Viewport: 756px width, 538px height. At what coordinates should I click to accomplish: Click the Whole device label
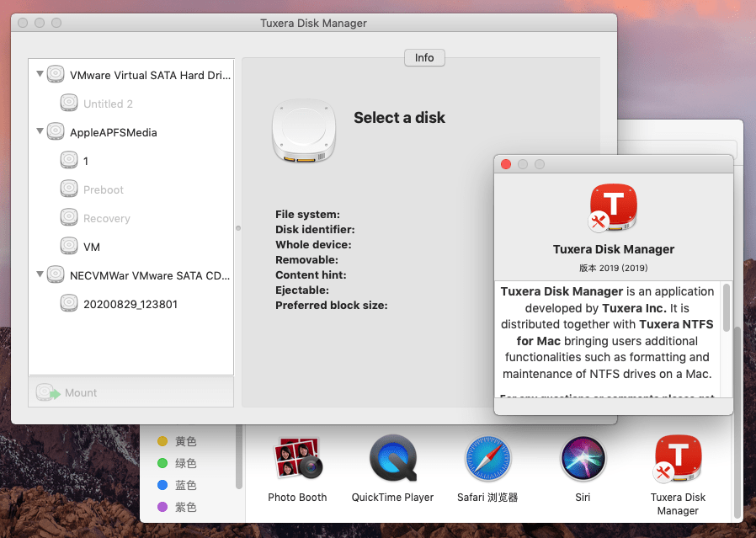pos(313,244)
